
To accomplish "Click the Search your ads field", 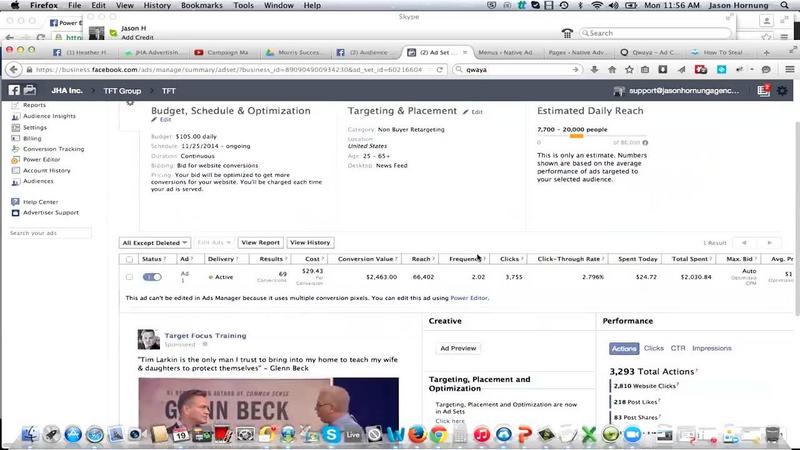I will [x=50, y=233].
